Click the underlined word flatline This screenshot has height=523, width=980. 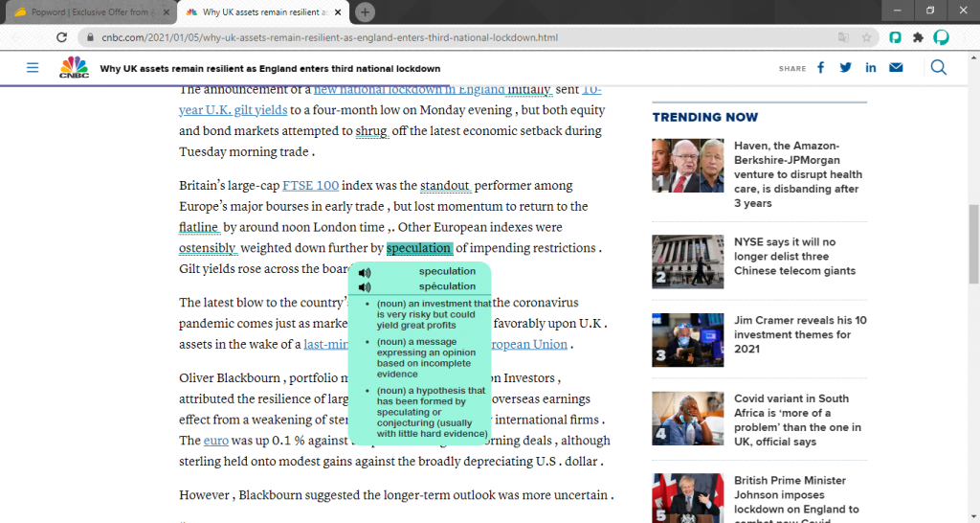click(199, 227)
